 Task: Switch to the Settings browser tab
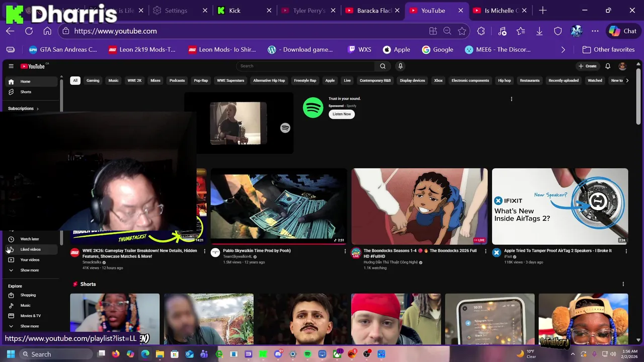[x=181, y=11]
